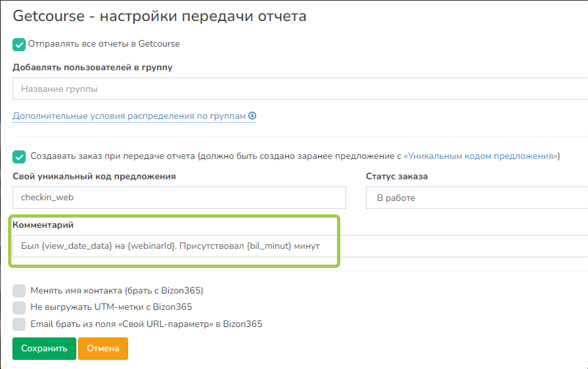Open the "Статус заказа" dropdown showing "В работе"
Image resolution: width=588 pixels, height=369 pixels.
coord(476,198)
